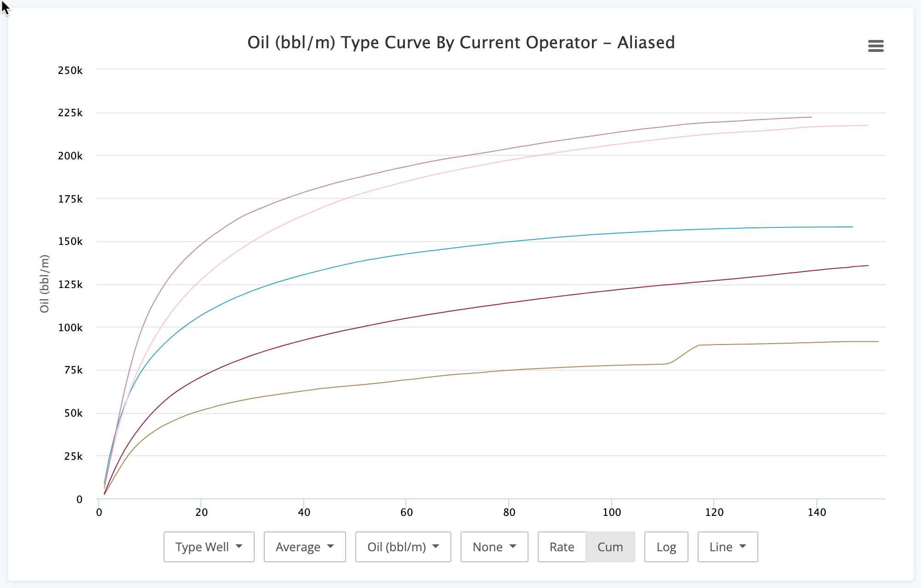Open the Type Well dropdown
921x588 pixels.
click(209, 547)
